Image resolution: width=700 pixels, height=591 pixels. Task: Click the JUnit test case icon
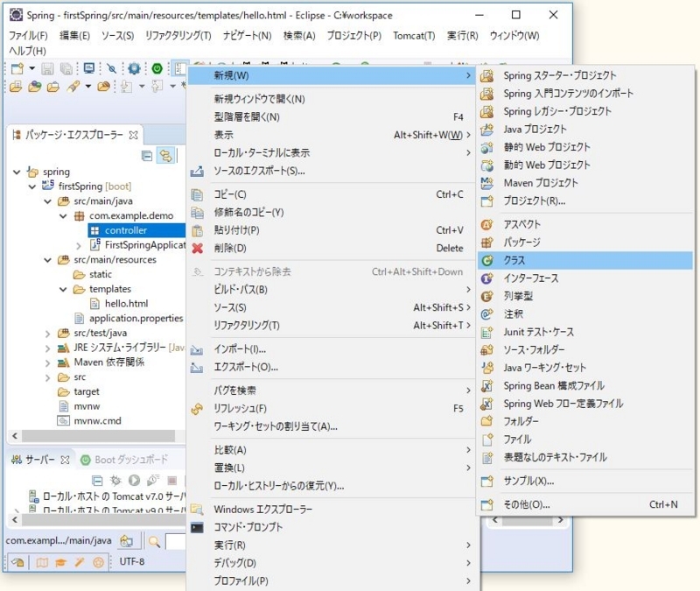[x=487, y=333]
